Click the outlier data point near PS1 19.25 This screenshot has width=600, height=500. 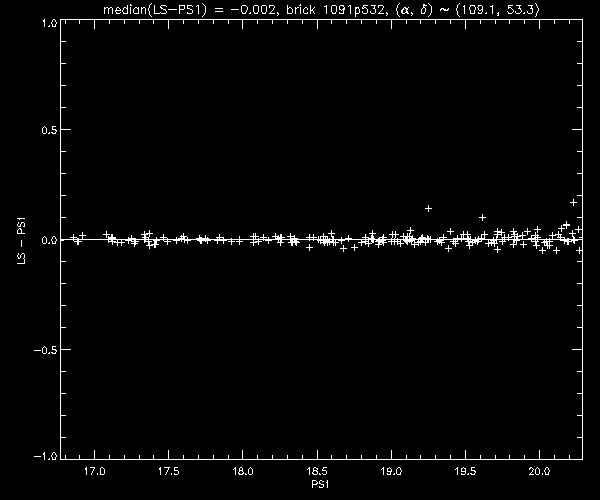(x=429, y=208)
